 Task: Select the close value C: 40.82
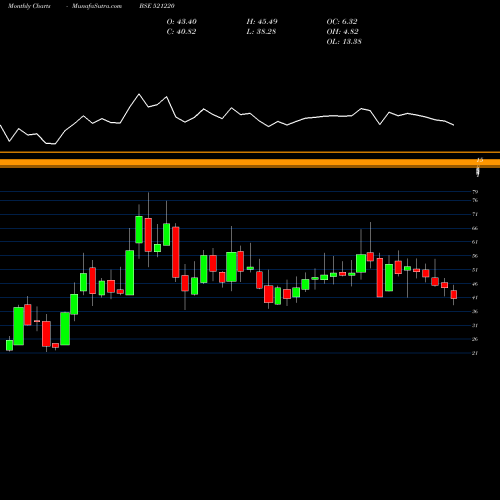(x=181, y=32)
